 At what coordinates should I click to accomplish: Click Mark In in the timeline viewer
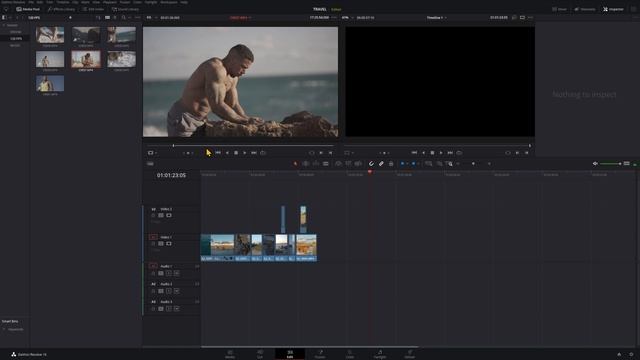coord(518,153)
